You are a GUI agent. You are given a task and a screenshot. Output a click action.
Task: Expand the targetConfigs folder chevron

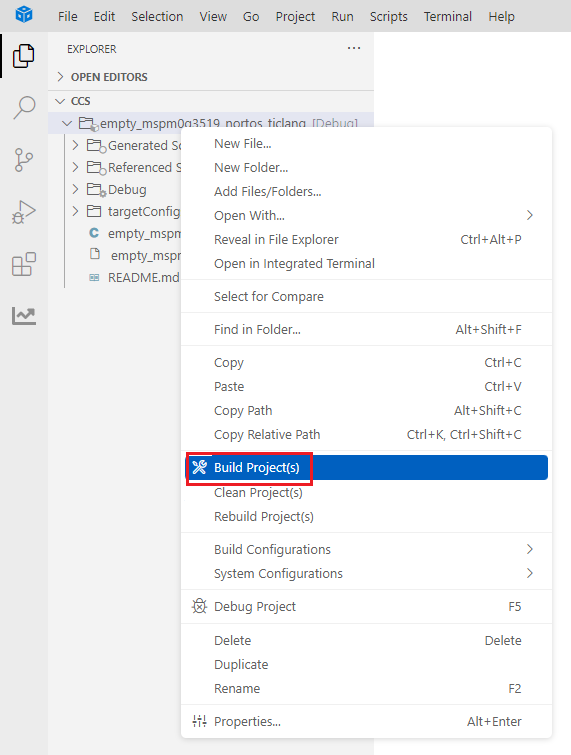[75, 211]
